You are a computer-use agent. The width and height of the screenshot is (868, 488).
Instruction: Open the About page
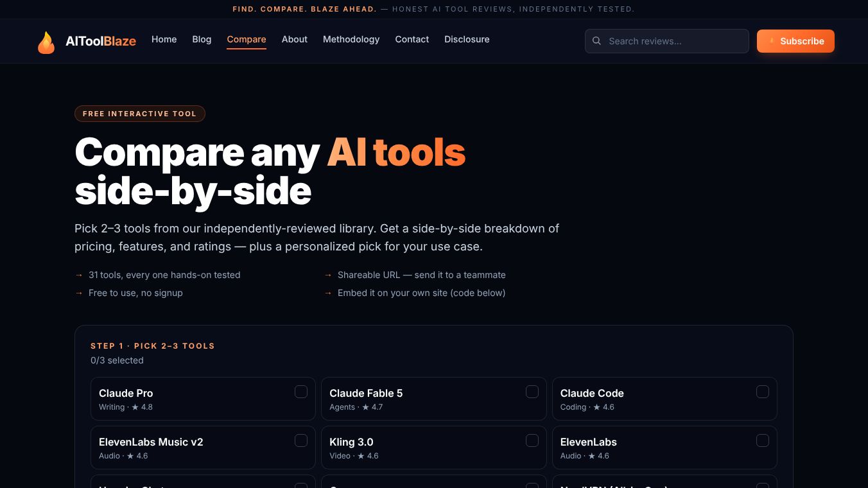(x=295, y=39)
